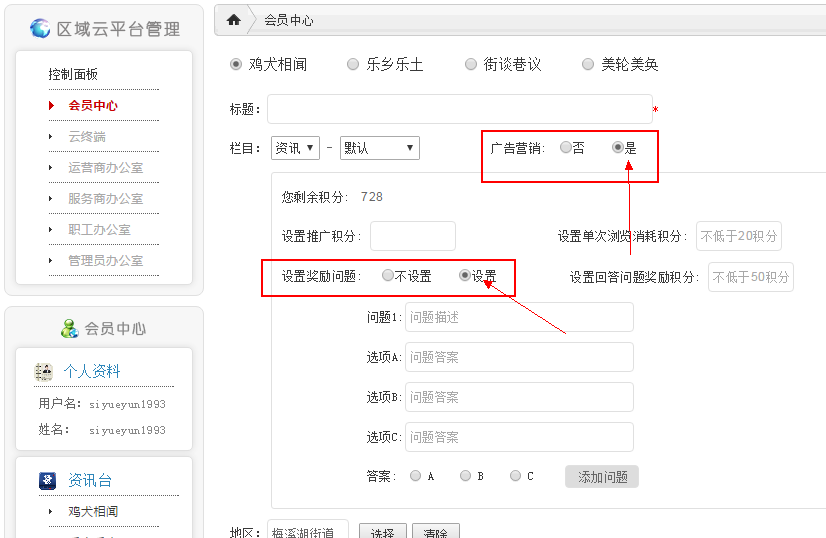The height and width of the screenshot is (538, 826).
Task: Focus 选项B answer field
Action: coord(519,397)
